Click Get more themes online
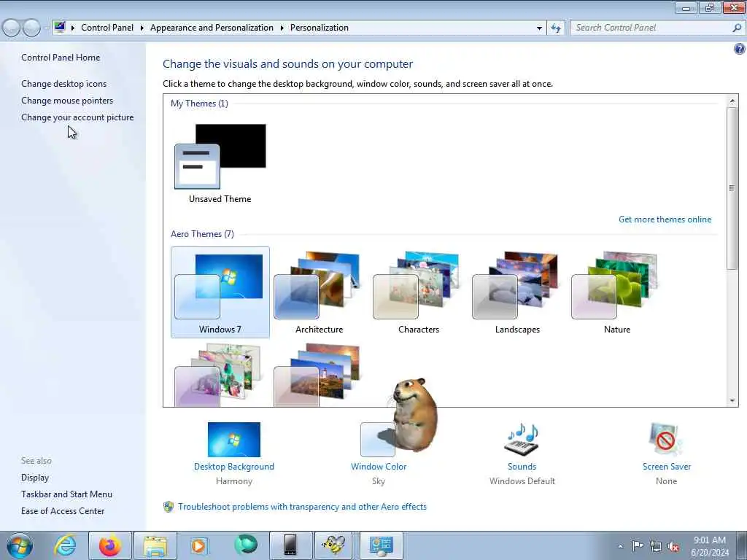 point(665,219)
